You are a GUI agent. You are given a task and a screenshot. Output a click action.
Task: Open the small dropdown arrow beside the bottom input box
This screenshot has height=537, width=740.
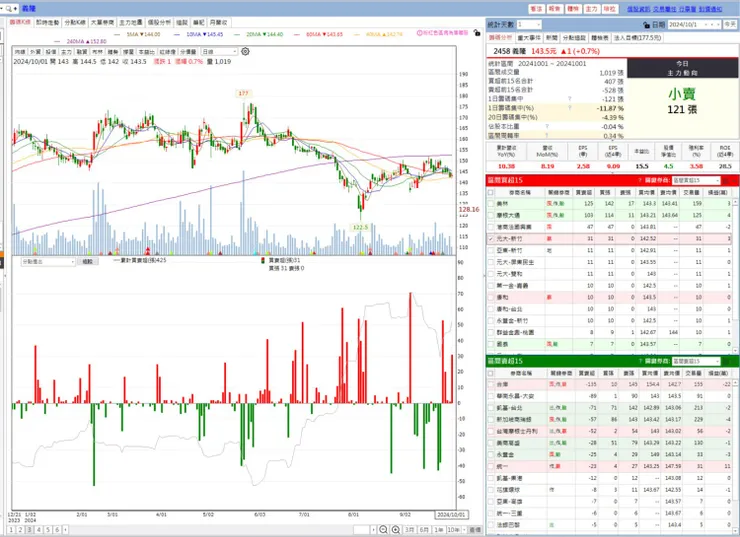click(x=373, y=530)
